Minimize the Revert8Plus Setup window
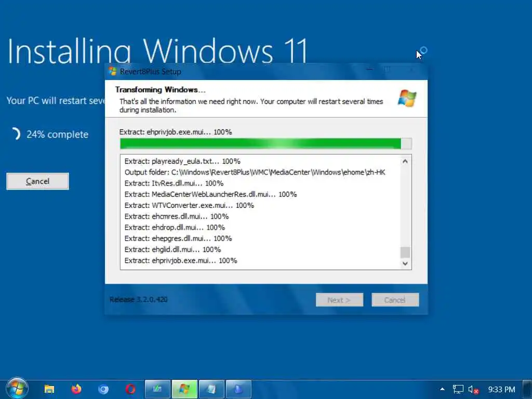 pos(370,70)
